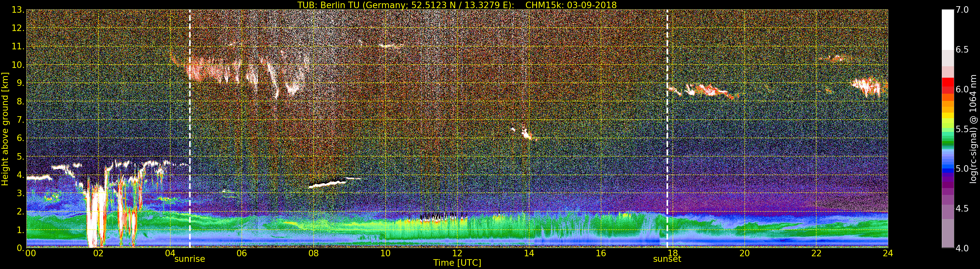980x269 pixels.
Task: Click the x-axis tick label 12
Action: tap(457, 253)
